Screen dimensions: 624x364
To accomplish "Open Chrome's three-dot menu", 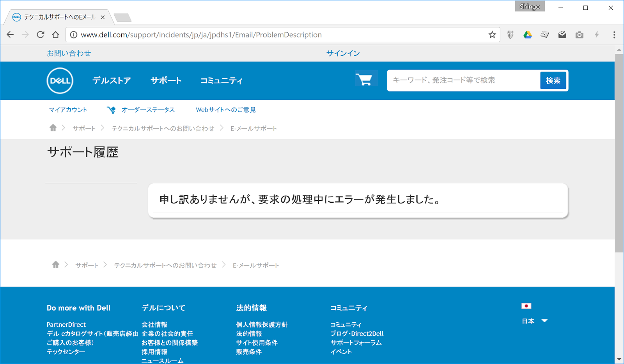I will point(614,35).
